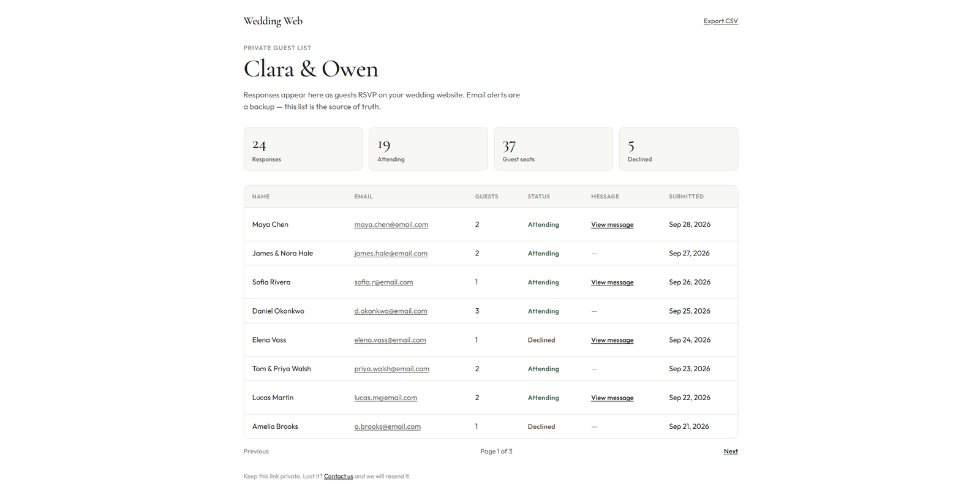Click the PRIVATE GUEST LIST label

coord(277,47)
